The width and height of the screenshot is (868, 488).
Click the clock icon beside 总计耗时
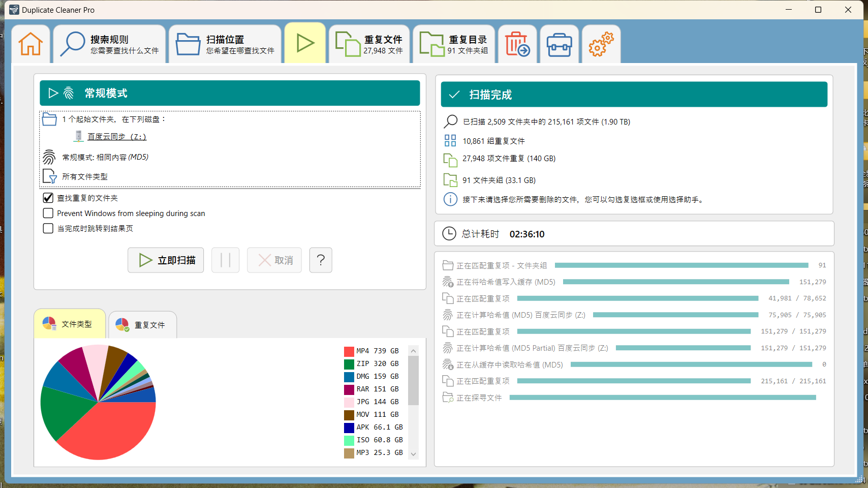coord(449,234)
